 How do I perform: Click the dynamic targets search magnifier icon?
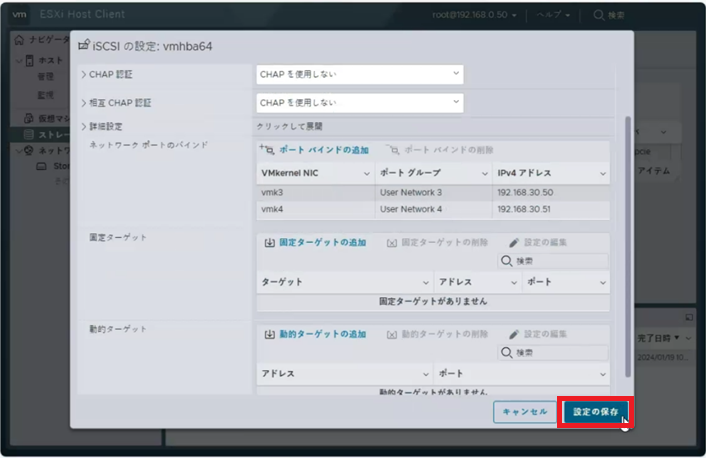[x=507, y=353]
